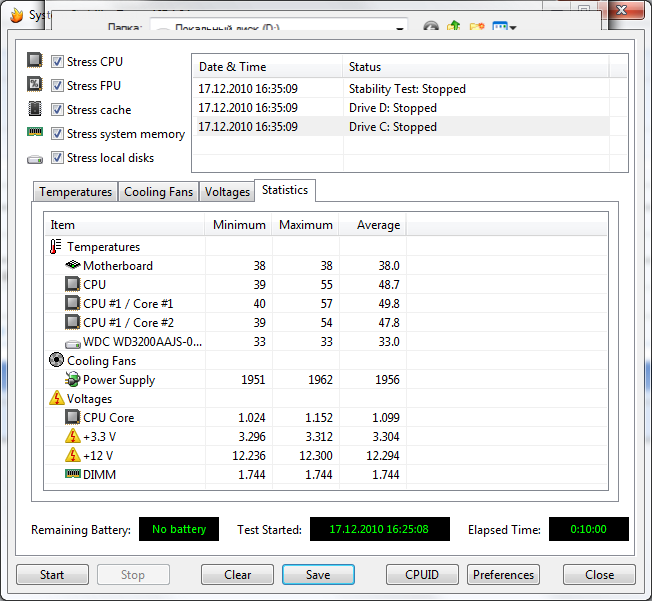
Task: Click the Status column header in the log
Action: [x=476, y=67]
